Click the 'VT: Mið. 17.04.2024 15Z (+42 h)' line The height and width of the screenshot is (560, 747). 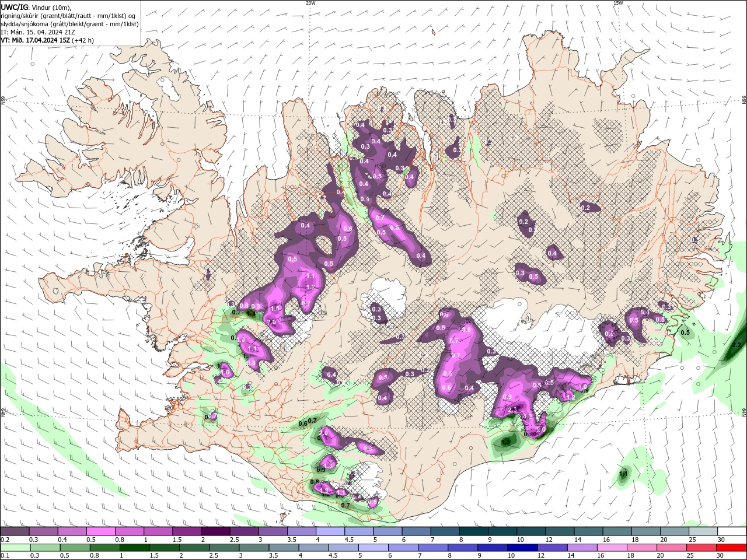point(47,40)
